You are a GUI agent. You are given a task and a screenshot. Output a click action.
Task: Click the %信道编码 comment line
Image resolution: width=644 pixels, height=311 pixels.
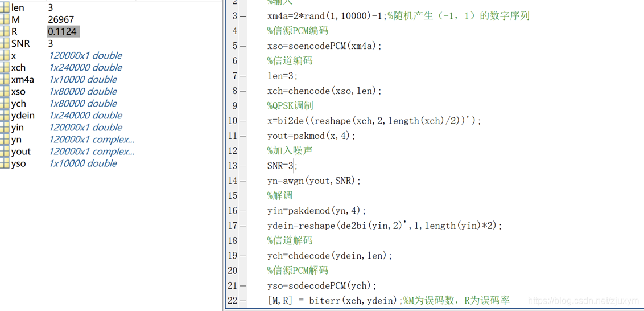click(x=290, y=61)
